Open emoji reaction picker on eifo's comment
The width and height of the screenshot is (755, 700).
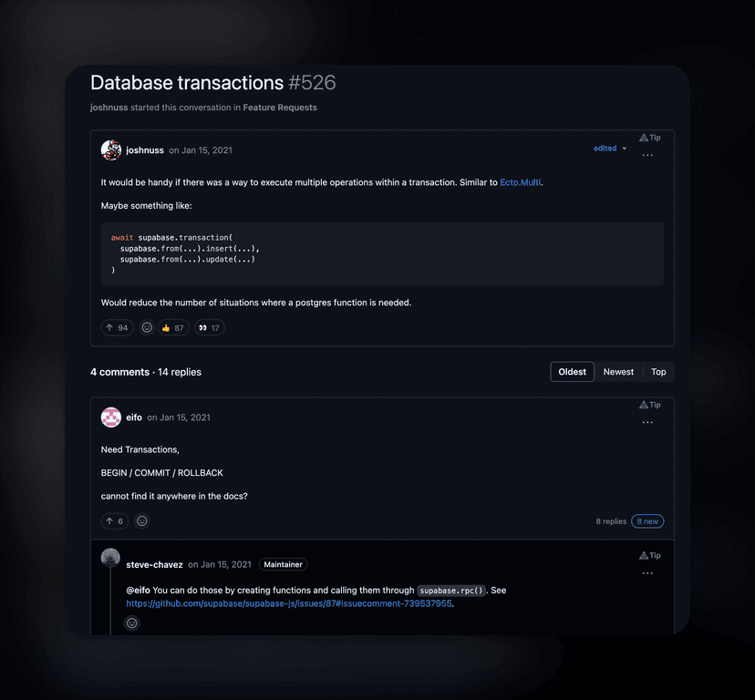coord(142,520)
